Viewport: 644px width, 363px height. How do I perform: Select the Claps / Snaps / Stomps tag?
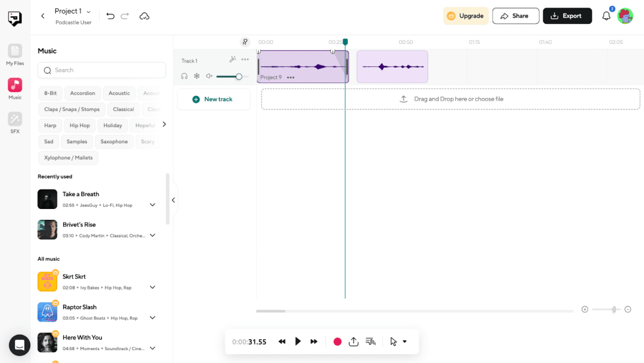point(72,110)
